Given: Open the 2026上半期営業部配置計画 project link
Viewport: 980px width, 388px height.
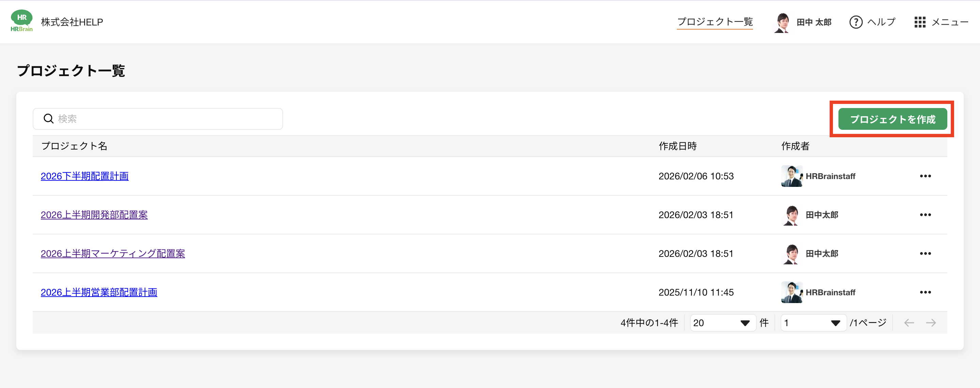Looking at the screenshot, I should tap(99, 292).
